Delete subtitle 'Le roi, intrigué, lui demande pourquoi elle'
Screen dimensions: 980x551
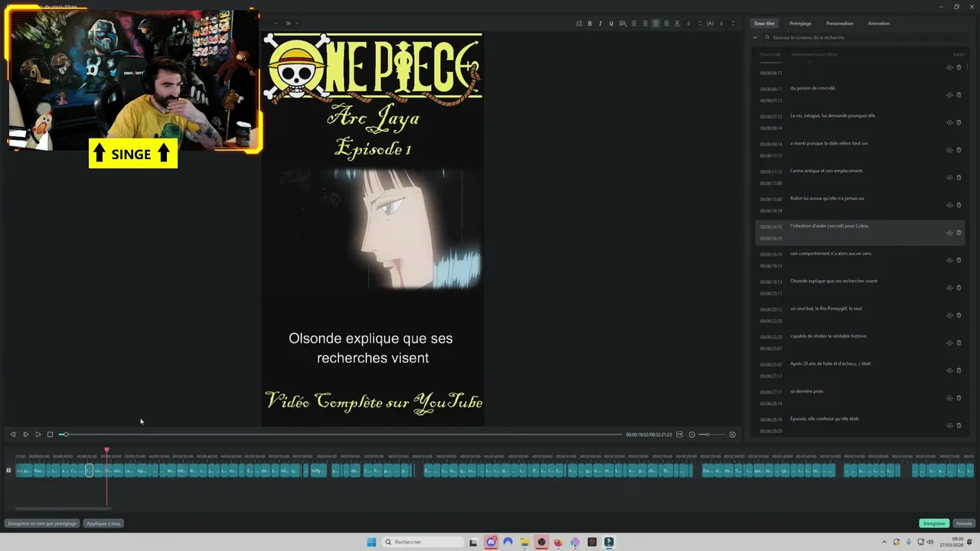click(959, 122)
